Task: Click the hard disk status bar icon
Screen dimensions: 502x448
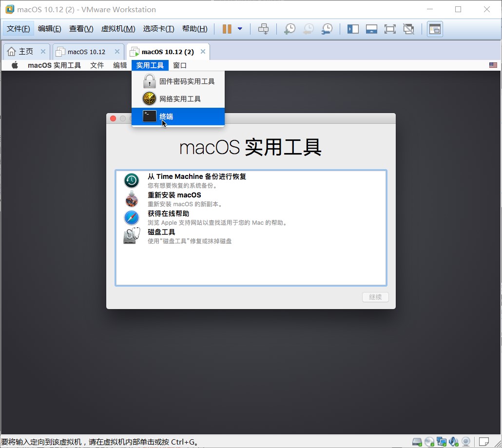Action: click(x=417, y=442)
